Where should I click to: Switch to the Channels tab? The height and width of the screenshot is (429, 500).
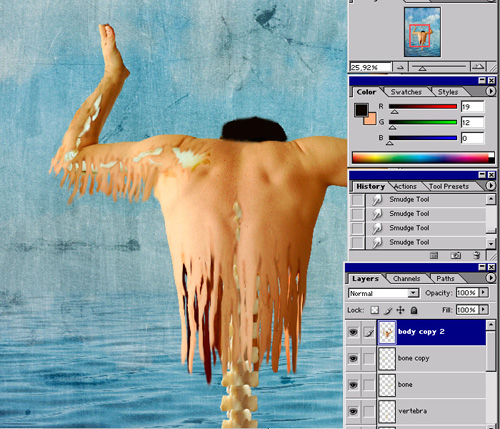[406, 278]
